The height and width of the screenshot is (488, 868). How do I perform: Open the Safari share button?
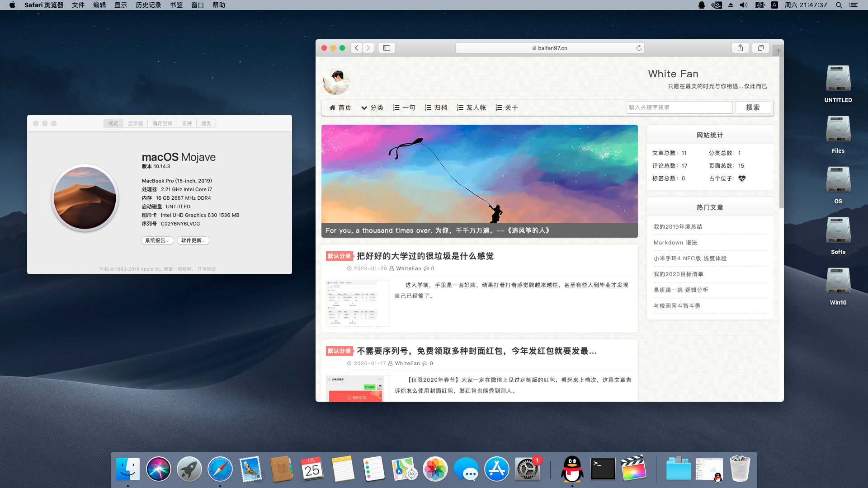740,48
